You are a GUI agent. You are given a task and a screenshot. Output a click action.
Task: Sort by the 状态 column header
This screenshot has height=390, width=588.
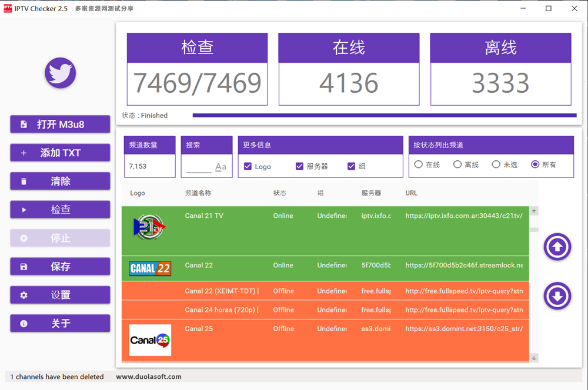click(x=279, y=193)
